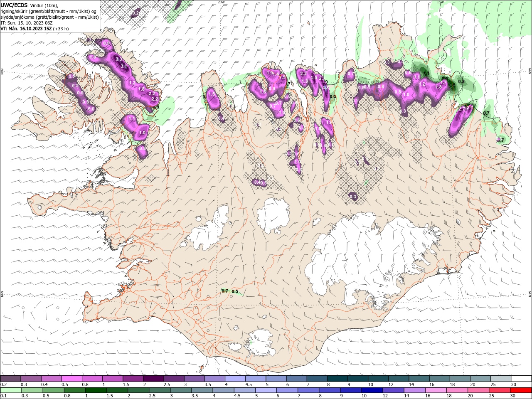Click the 'IT: Sun. 15. 10. 2023 06Z' line
The width and height of the screenshot is (532, 399).
[27, 23]
